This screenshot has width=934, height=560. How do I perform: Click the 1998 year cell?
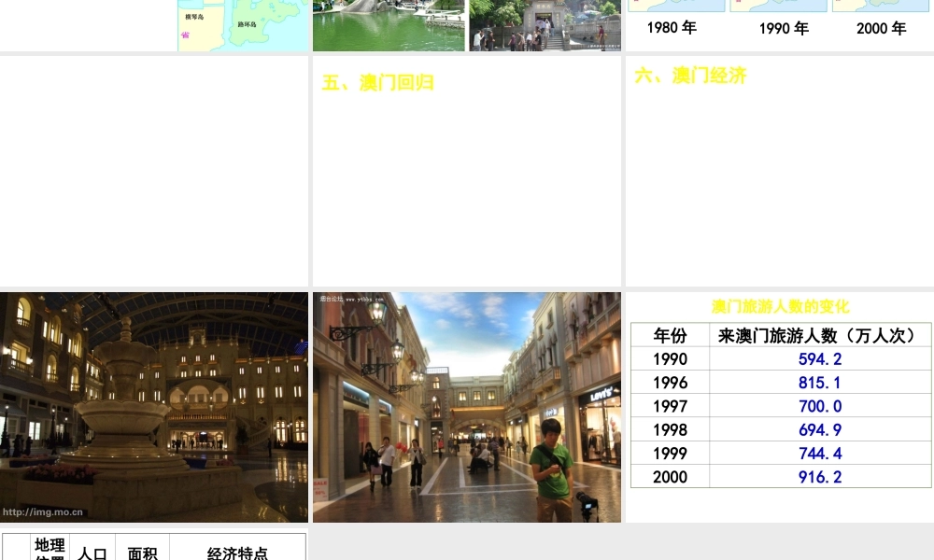pyautogui.click(x=670, y=429)
